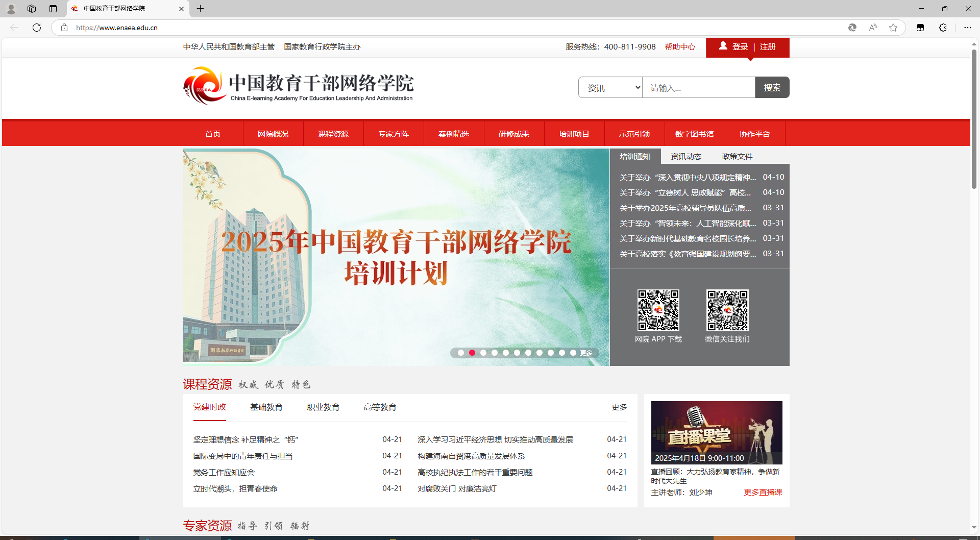This screenshot has width=980, height=540.
Task: Select the fourth carousel slide dot
Action: point(495,353)
